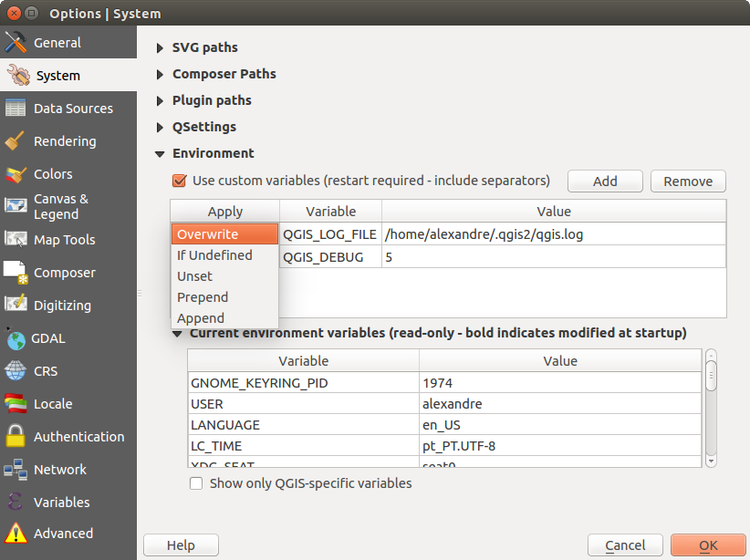Screen dimensions: 750x560
Task: Disable the Use custom variables checkbox
Action: 180,181
